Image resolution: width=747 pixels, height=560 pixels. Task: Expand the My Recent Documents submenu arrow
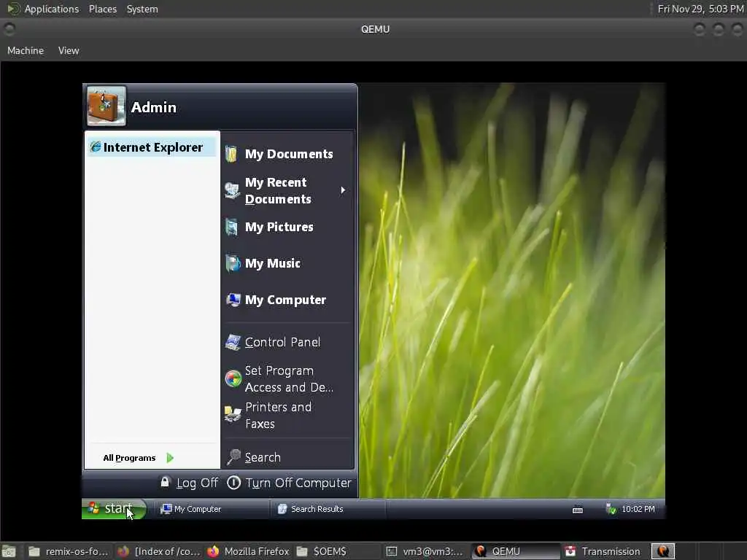tap(343, 190)
